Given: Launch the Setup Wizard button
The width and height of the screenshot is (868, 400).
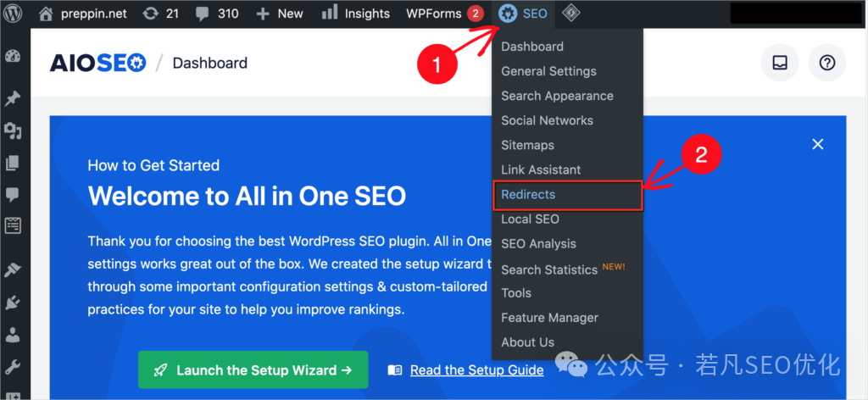Looking at the screenshot, I should pos(253,369).
